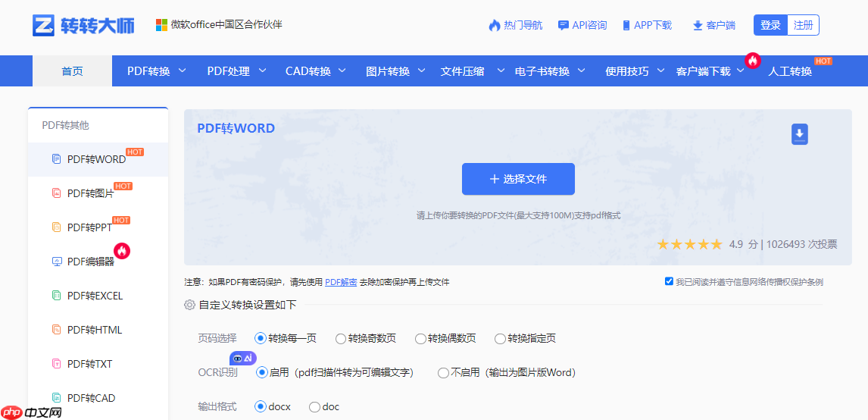Screen dimensions: 868x420
Task: Toggle the 我已阅读并遵守 agreement checkbox
Action: tap(669, 281)
